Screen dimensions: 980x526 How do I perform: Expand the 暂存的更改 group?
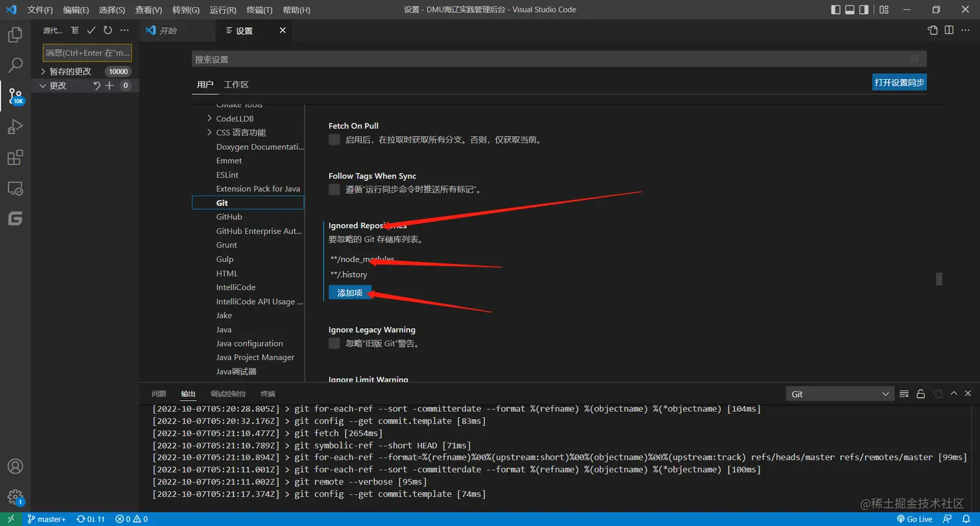coord(43,71)
